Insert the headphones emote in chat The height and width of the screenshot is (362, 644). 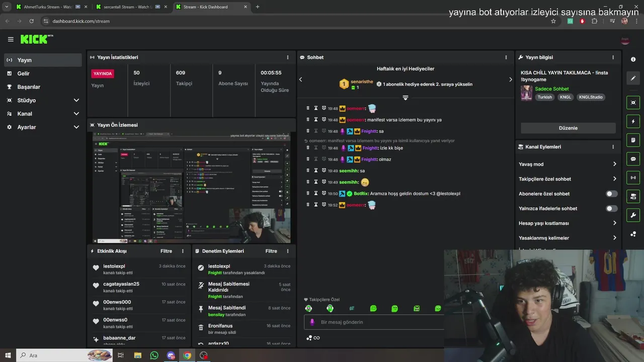[x=330, y=308]
